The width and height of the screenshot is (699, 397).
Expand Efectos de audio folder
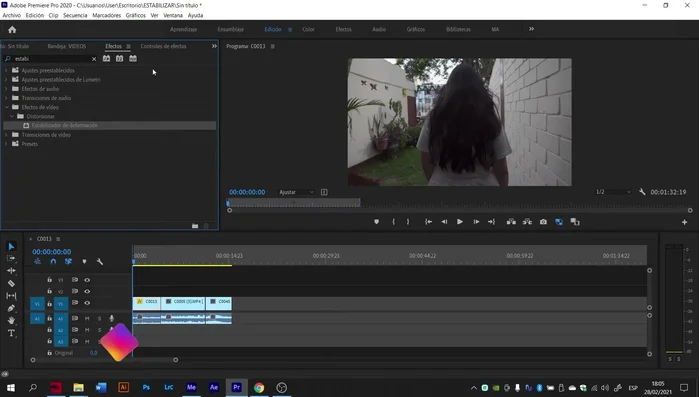point(6,89)
